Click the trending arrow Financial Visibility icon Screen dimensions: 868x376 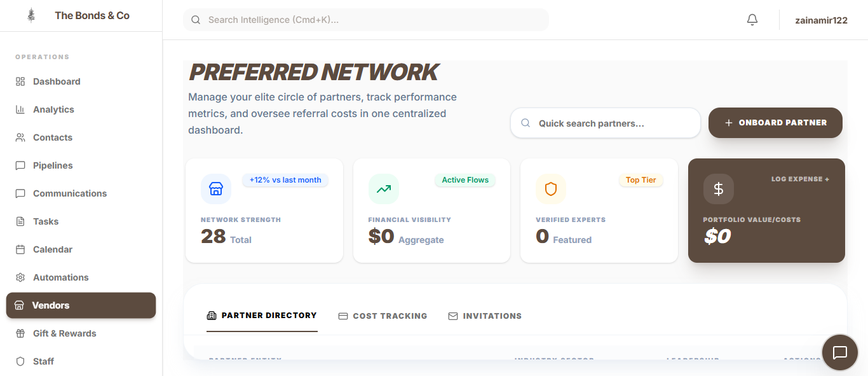(x=384, y=189)
